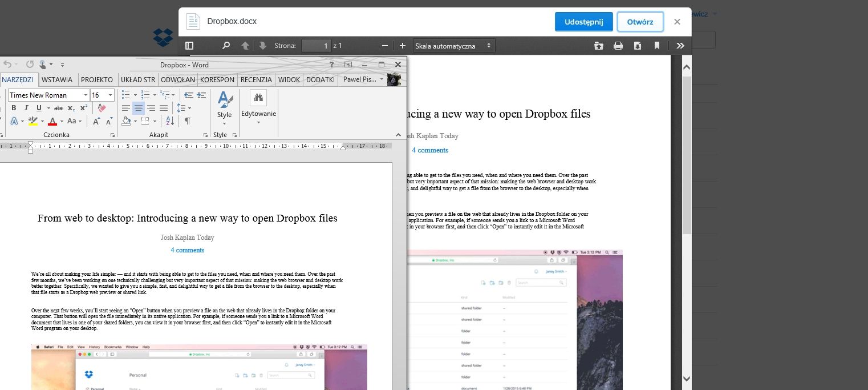Screen dimensions: 868x390
Task: Zoom out with the minus icon
Action: (385, 46)
